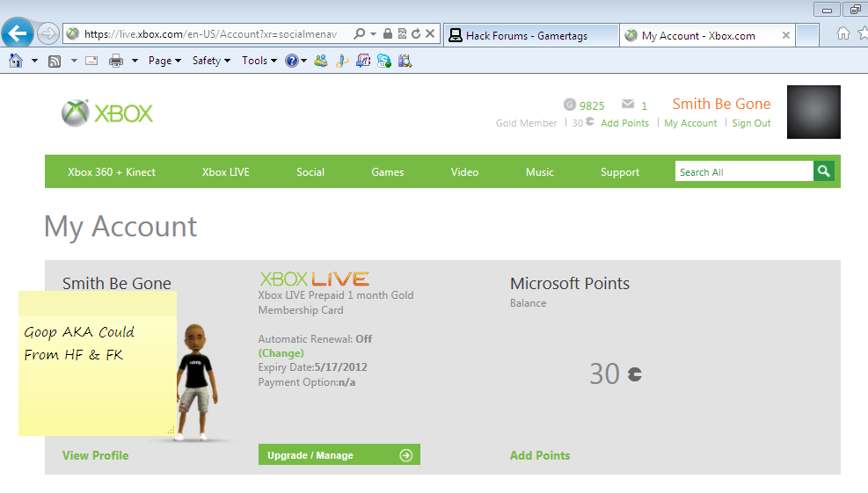868x493 pixels.
Task: Click the 'Microsoft Points' heading text
Action: coord(570,283)
